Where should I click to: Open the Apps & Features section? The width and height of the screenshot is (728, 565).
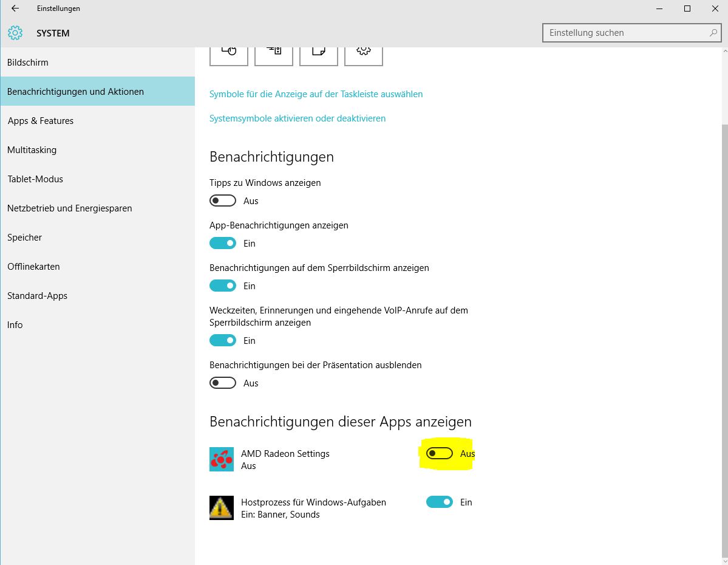40,121
